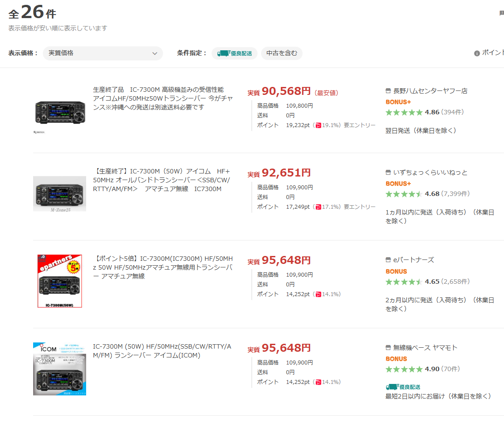504x421 pixels.
Task: Click the ICOM IC-7300M product thumbnail
Action: (60, 368)
